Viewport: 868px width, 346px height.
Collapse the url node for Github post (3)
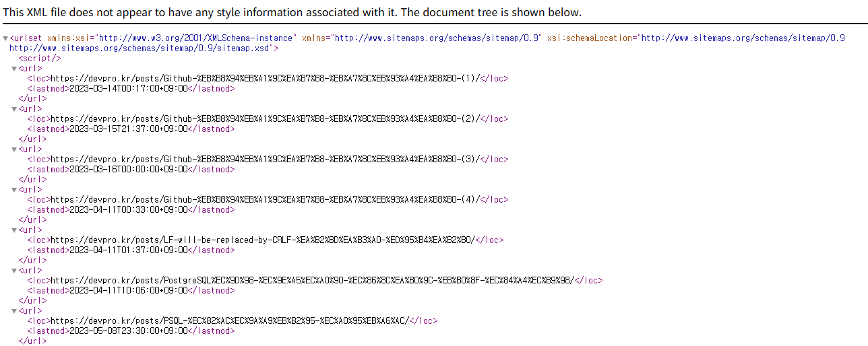14,149
